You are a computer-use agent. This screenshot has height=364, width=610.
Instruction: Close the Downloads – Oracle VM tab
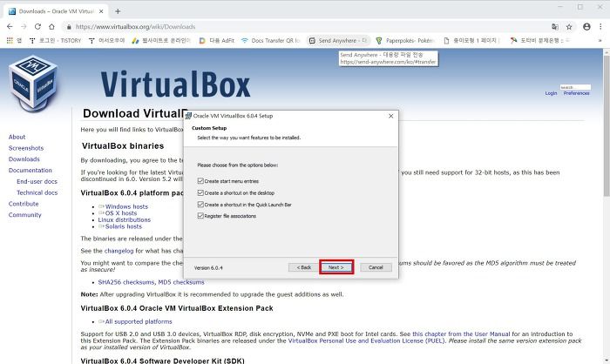coord(101,11)
